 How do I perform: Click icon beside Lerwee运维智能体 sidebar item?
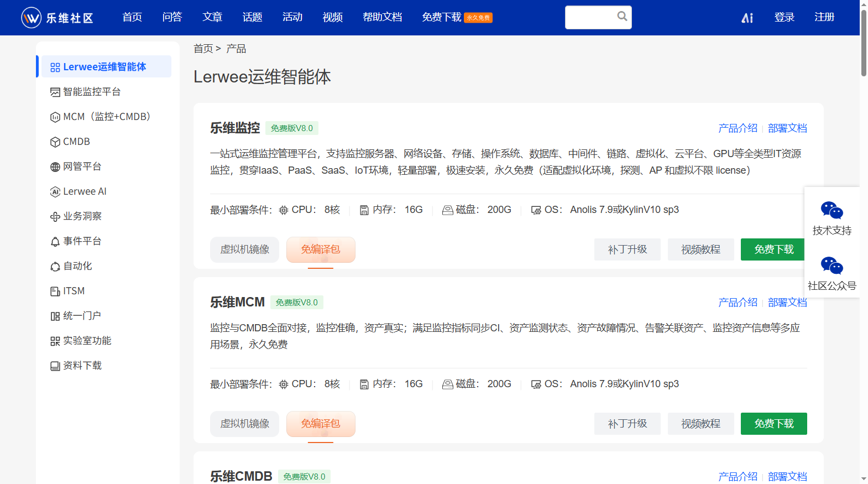point(55,67)
